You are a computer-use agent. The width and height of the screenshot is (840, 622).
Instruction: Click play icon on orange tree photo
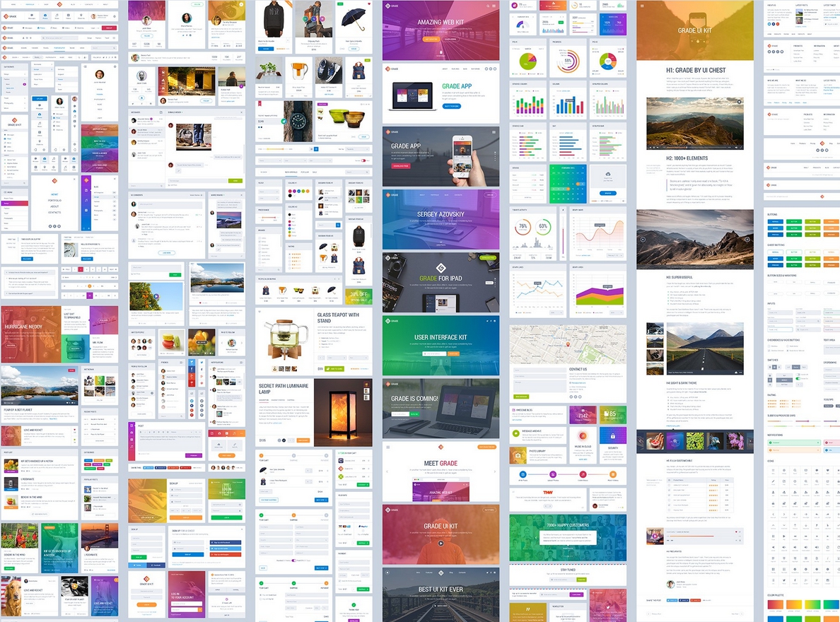(156, 295)
